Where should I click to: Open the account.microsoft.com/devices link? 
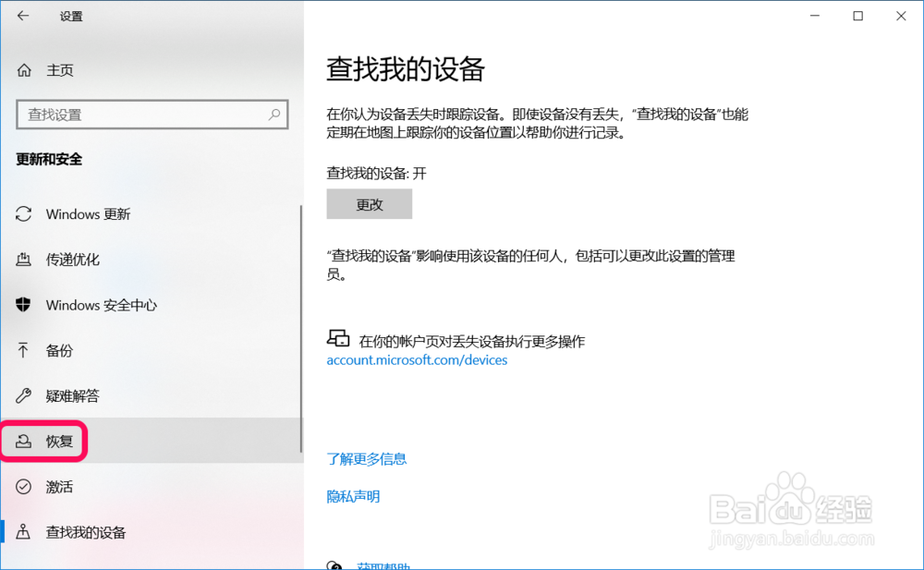(417, 360)
